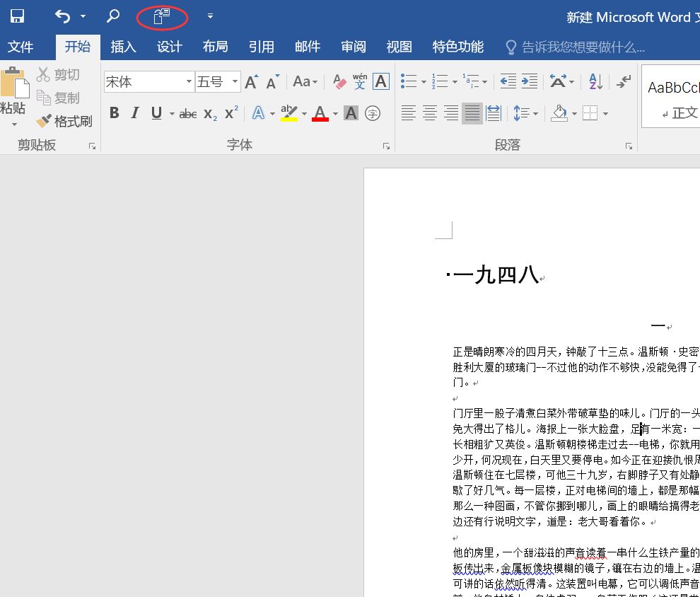Open the Aa change case dropdown
700x597 pixels.
(305, 82)
